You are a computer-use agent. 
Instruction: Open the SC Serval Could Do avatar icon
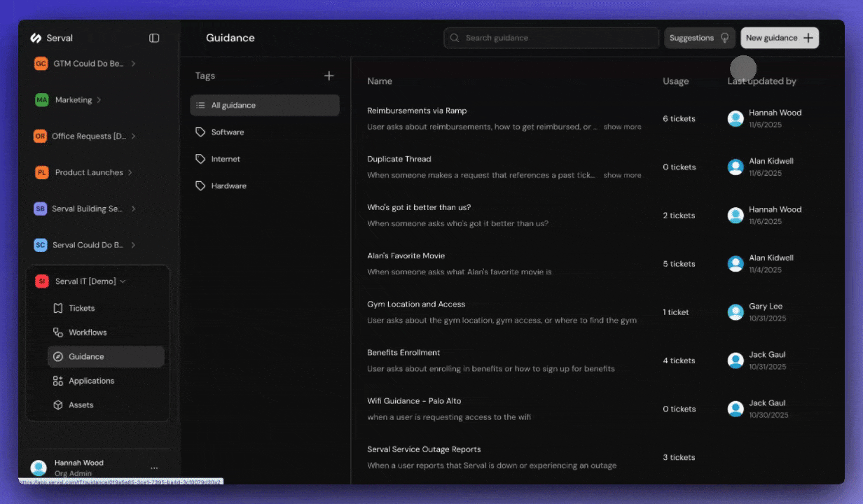coord(41,245)
